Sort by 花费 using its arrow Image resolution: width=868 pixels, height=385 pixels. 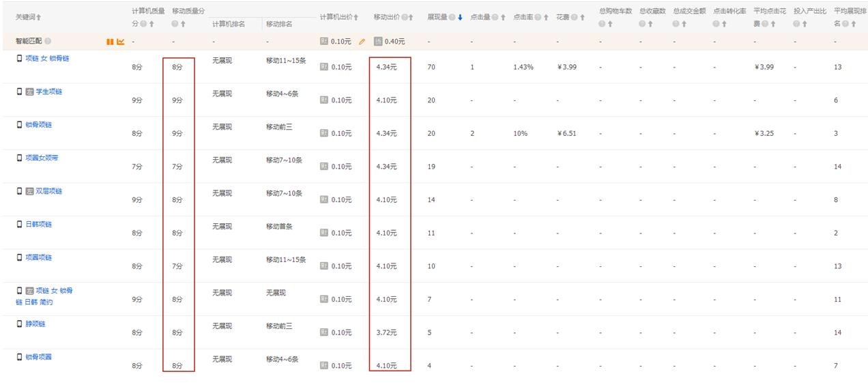[582, 17]
